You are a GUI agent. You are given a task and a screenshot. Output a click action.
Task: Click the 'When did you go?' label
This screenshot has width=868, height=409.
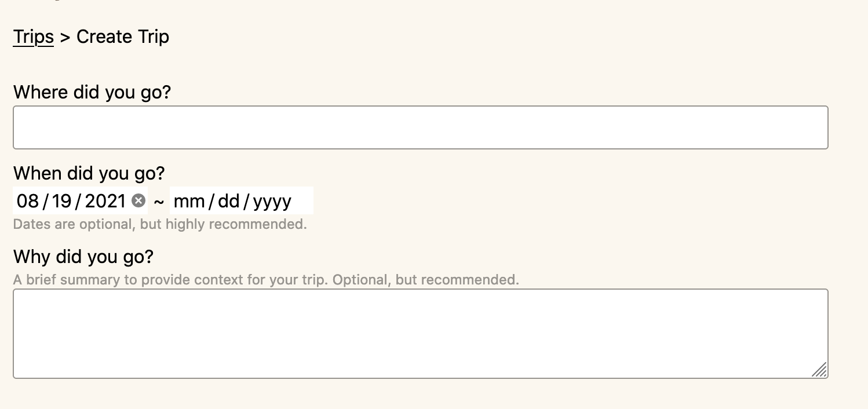click(89, 173)
